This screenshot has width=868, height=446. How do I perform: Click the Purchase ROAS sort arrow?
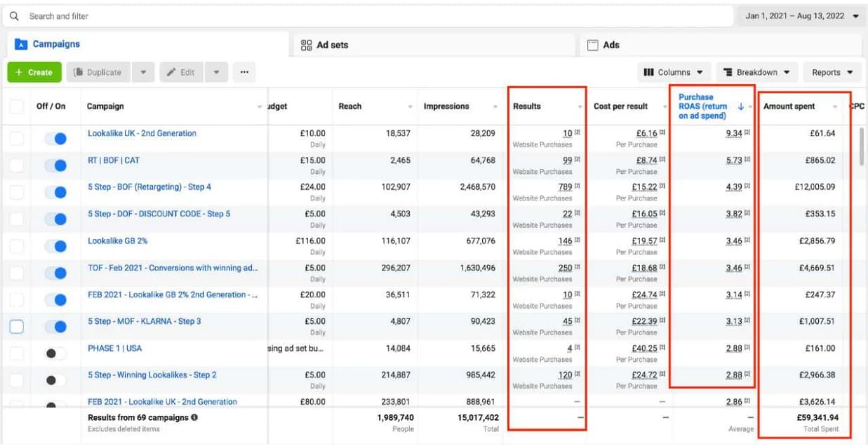pyautogui.click(x=741, y=107)
